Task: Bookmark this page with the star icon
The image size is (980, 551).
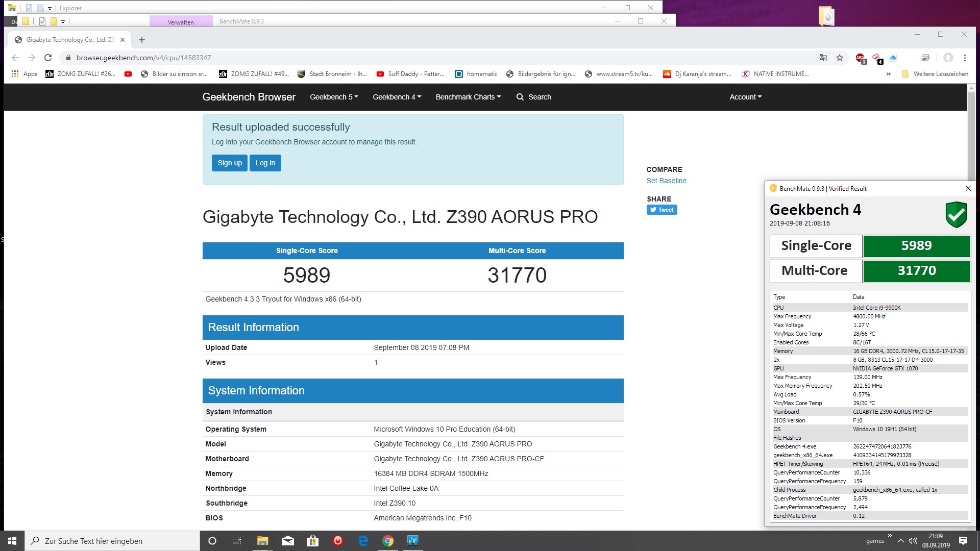Action: 840,58
